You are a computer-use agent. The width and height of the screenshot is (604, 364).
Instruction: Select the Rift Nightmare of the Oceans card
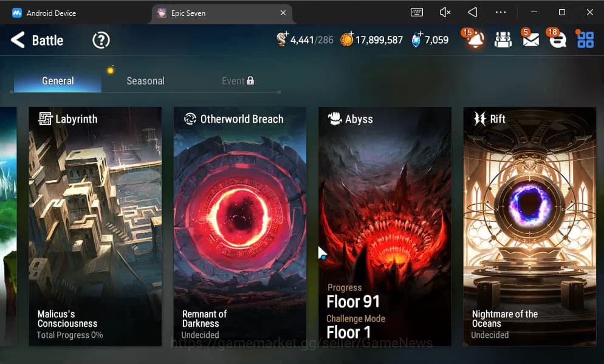(x=529, y=226)
